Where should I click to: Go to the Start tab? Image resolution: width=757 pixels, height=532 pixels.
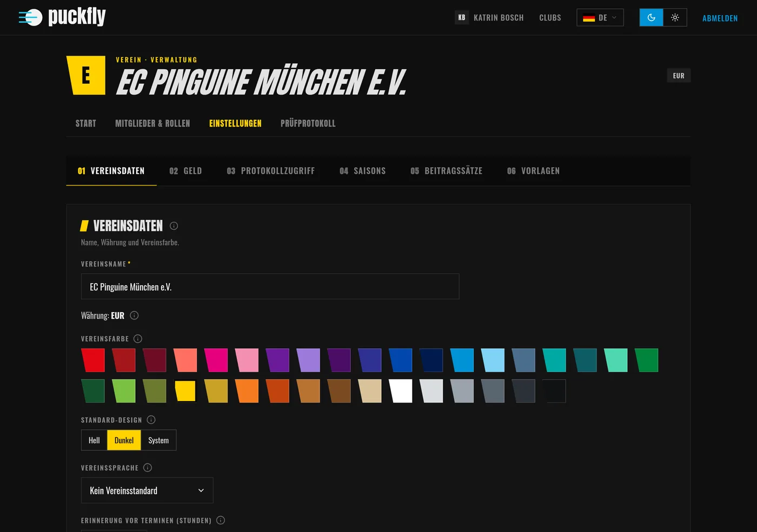pos(86,123)
